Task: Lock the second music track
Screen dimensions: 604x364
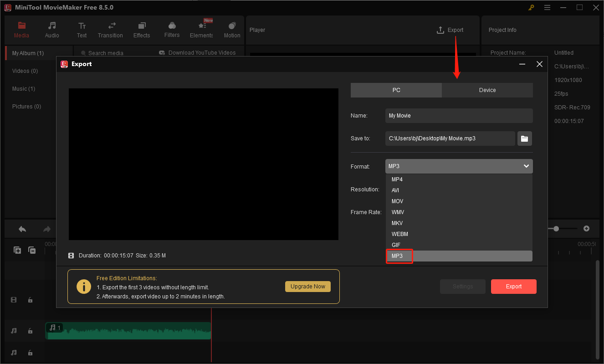Action: coord(30,353)
